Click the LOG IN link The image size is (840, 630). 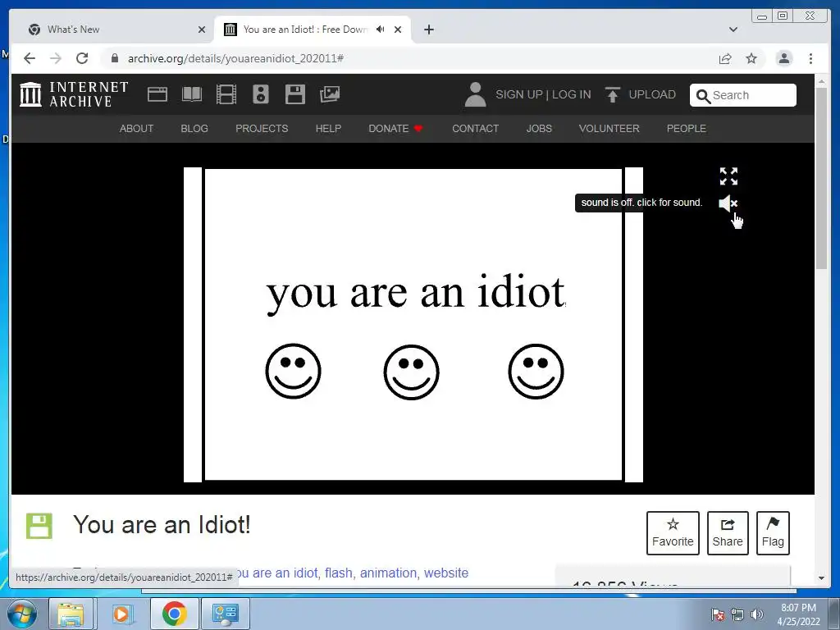(572, 95)
